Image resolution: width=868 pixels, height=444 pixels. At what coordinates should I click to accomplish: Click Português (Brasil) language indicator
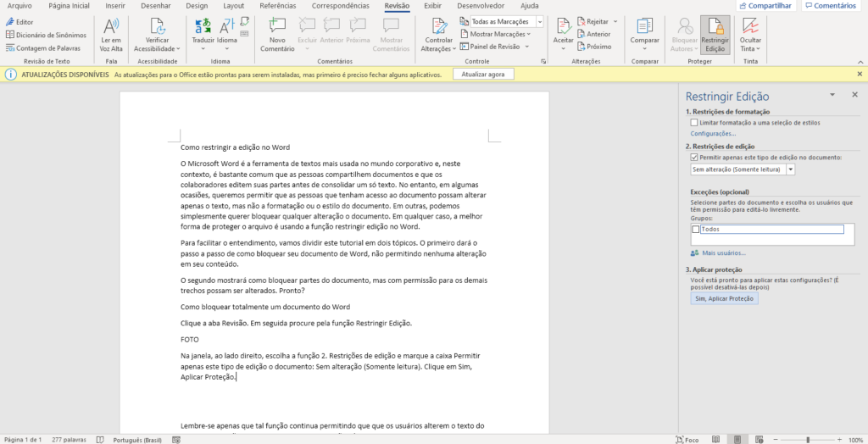click(x=136, y=440)
